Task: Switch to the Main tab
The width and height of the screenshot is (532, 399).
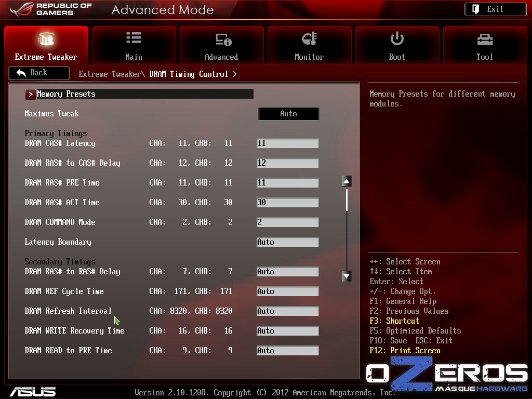Action: pyautogui.click(x=134, y=45)
